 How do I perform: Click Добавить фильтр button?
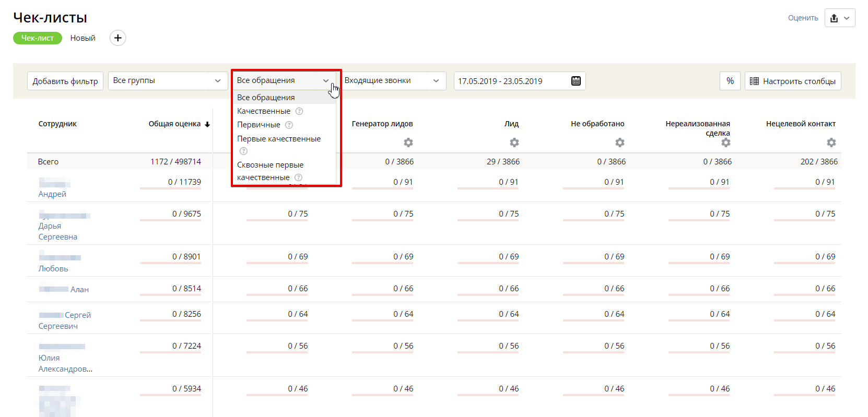click(x=65, y=81)
